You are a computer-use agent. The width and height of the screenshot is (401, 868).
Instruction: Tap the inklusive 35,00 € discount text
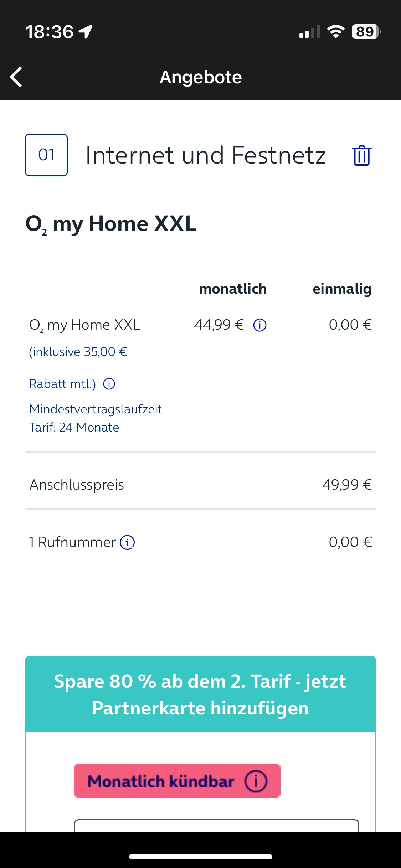78,352
